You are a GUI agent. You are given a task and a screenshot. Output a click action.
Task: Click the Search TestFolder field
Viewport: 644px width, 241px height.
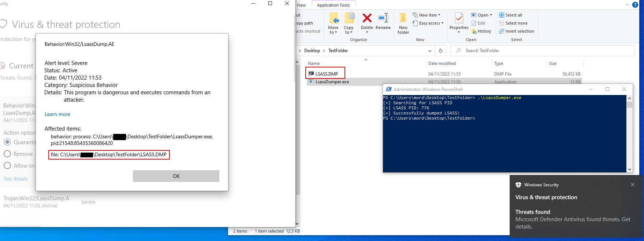543,51
